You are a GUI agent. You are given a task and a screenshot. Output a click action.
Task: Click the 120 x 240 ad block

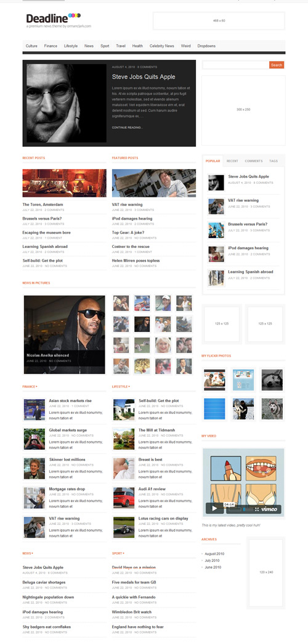pyautogui.click(x=265, y=572)
